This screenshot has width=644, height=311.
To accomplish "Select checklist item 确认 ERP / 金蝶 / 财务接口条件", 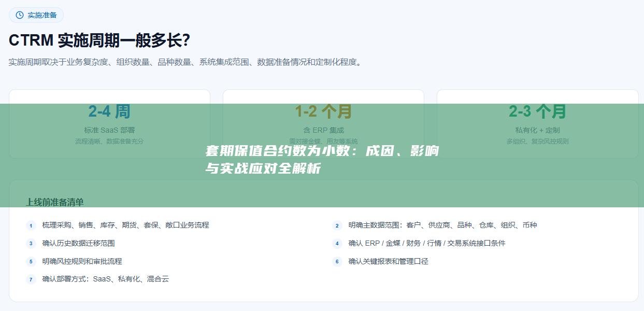I will (x=427, y=243).
